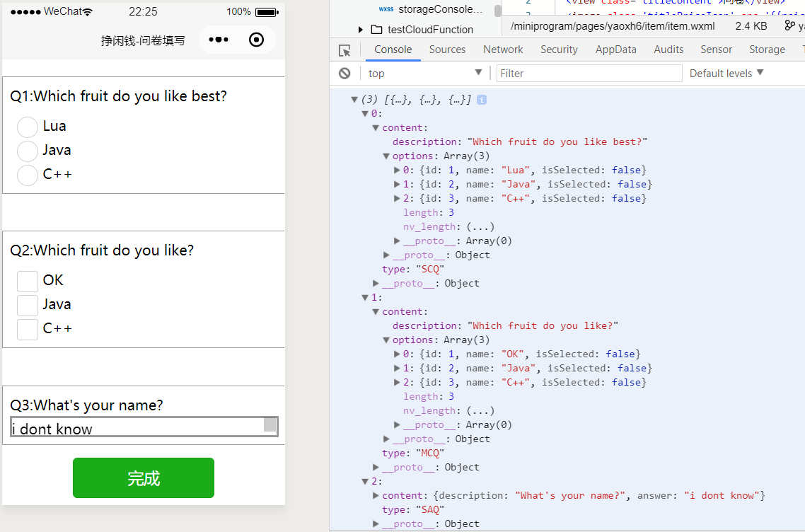
Task: Collapse item 0's content node
Action: tap(376, 128)
